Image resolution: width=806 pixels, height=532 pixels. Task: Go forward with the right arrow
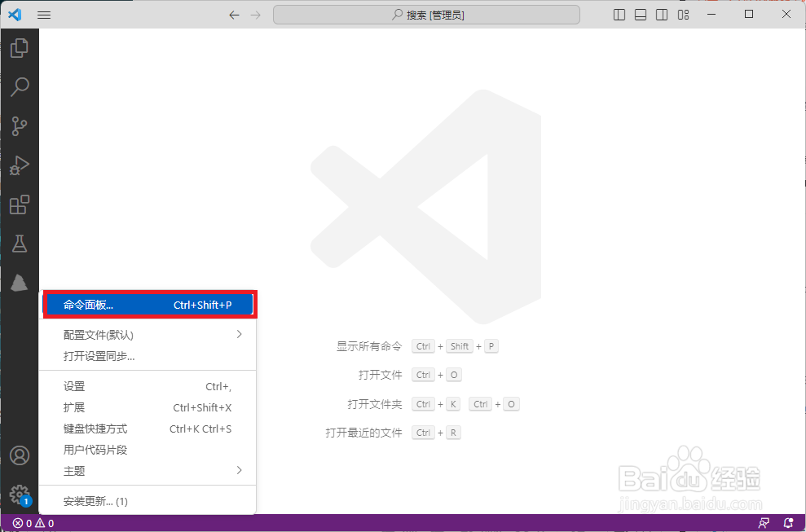point(255,15)
